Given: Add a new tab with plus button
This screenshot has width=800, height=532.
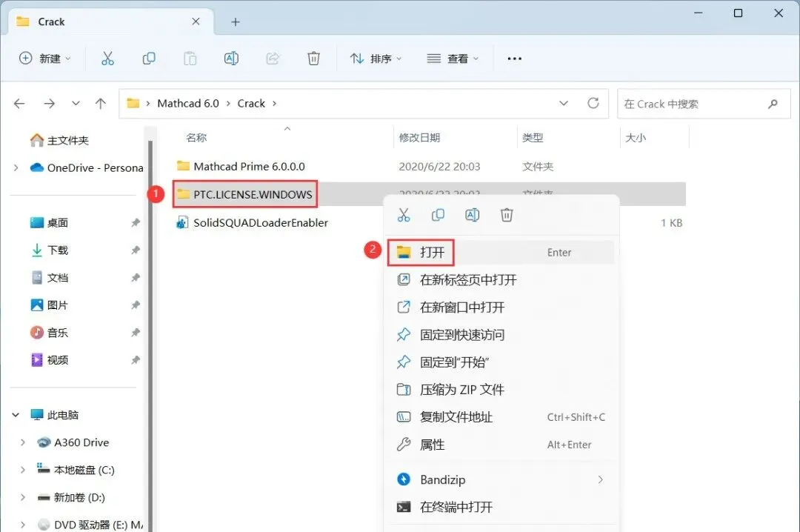Looking at the screenshot, I should click(236, 22).
